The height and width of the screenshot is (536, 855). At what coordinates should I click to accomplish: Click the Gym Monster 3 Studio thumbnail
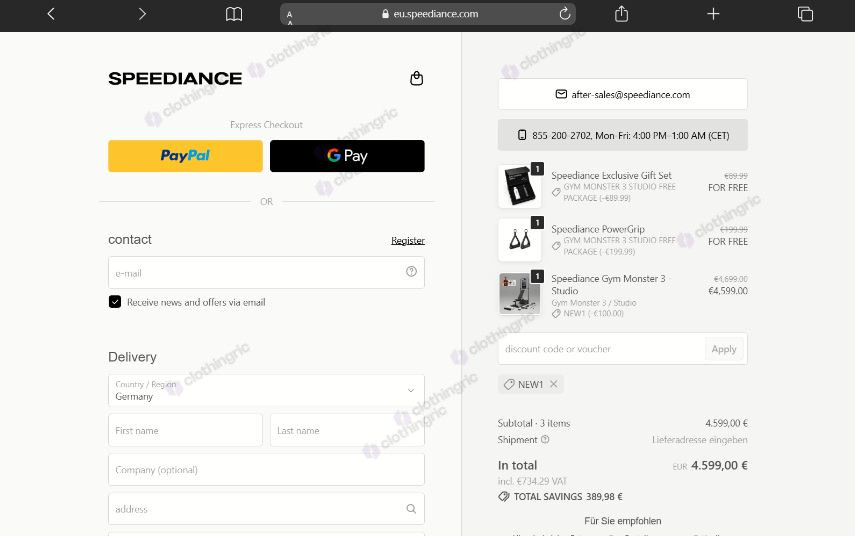click(x=520, y=294)
